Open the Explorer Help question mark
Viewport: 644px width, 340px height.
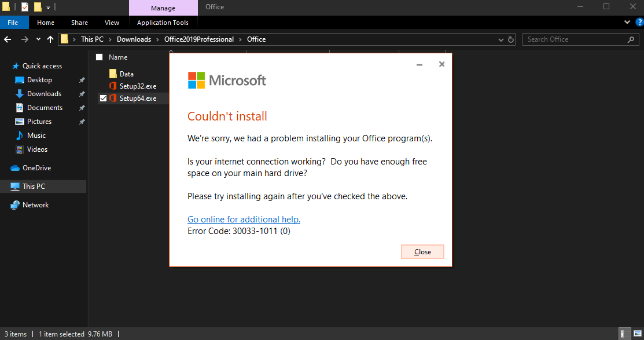(639, 22)
